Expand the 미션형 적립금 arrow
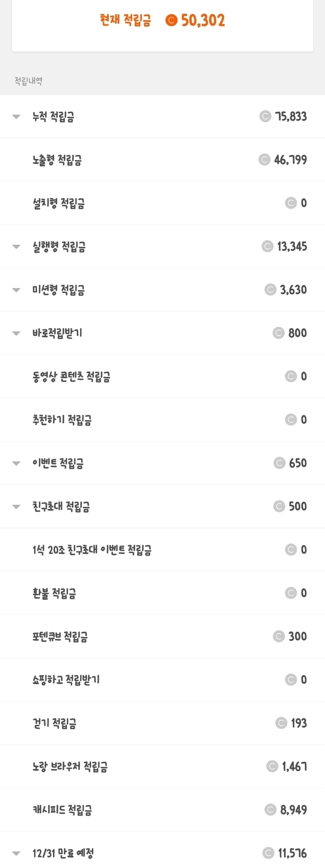 coord(16,290)
